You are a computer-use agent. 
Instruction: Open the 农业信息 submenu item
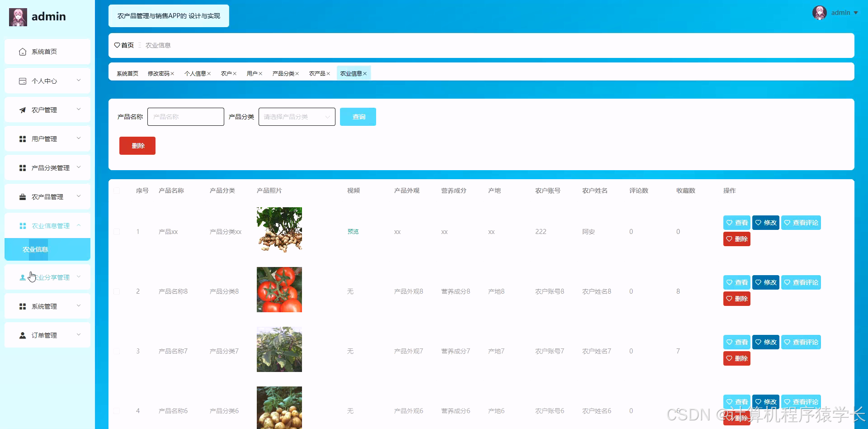pos(47,249)
